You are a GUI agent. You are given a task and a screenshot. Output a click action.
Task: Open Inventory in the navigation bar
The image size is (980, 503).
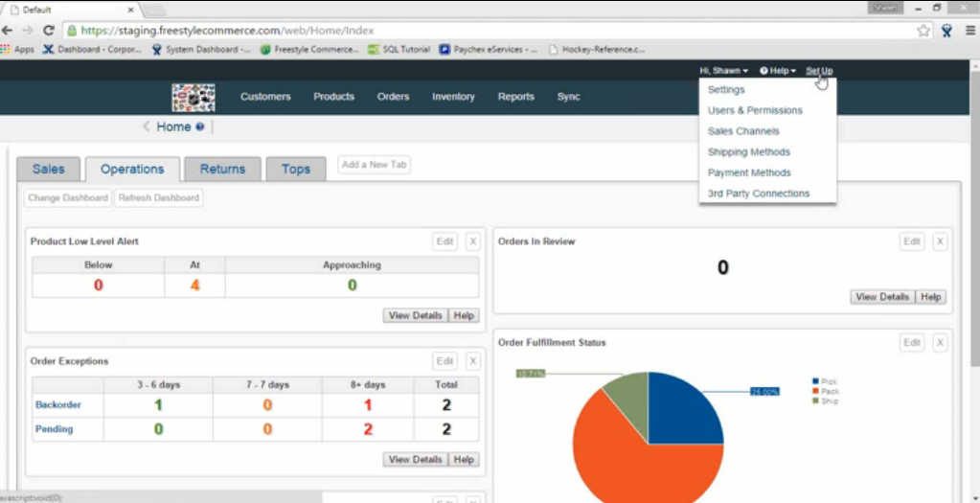453,97
